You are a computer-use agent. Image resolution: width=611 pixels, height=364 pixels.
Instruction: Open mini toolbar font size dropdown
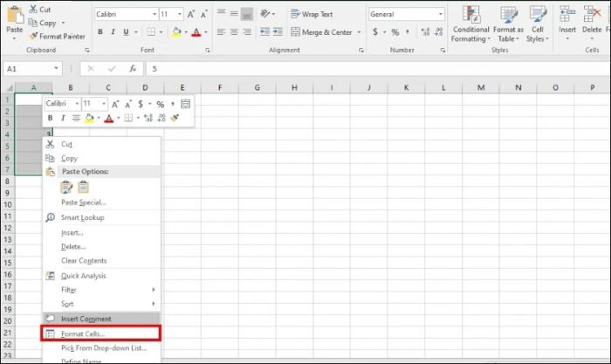click(x=104, y=104)
